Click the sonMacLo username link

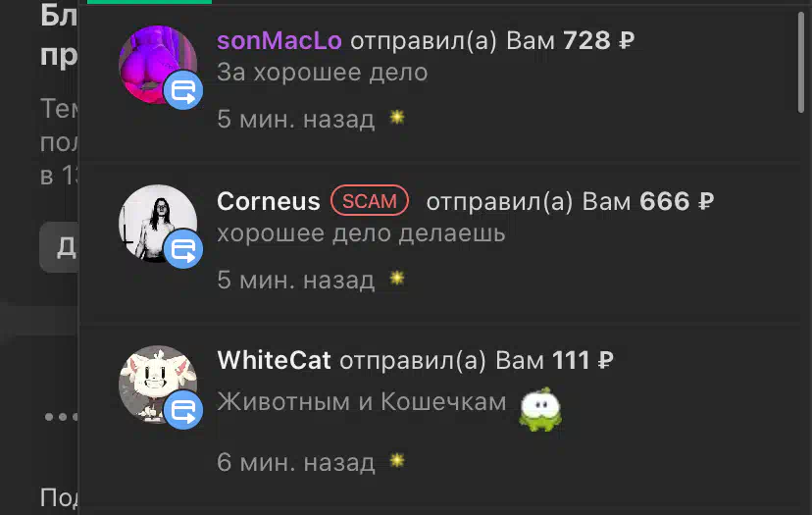click(279, 40)
